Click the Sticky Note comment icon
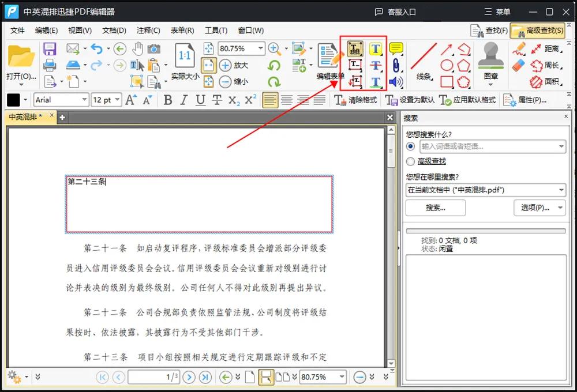The height and width of the screenshot is (392, 577). 396,49
